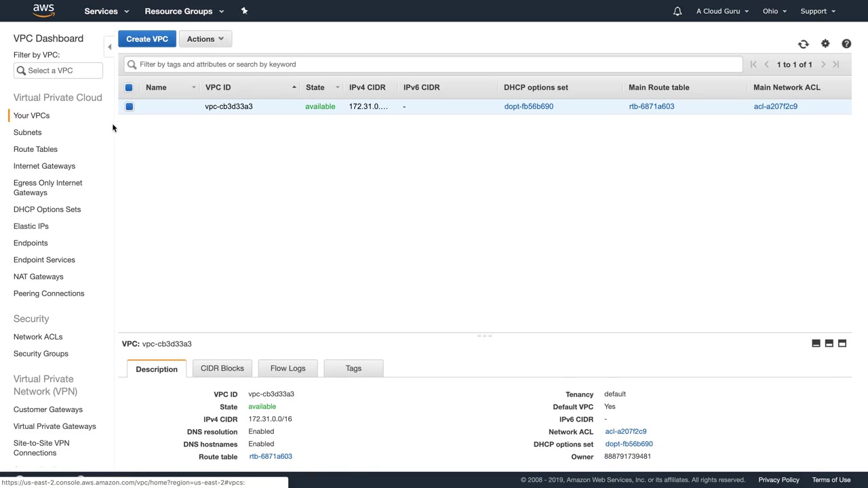Open Endpoints in sidebar

point(31,243)
